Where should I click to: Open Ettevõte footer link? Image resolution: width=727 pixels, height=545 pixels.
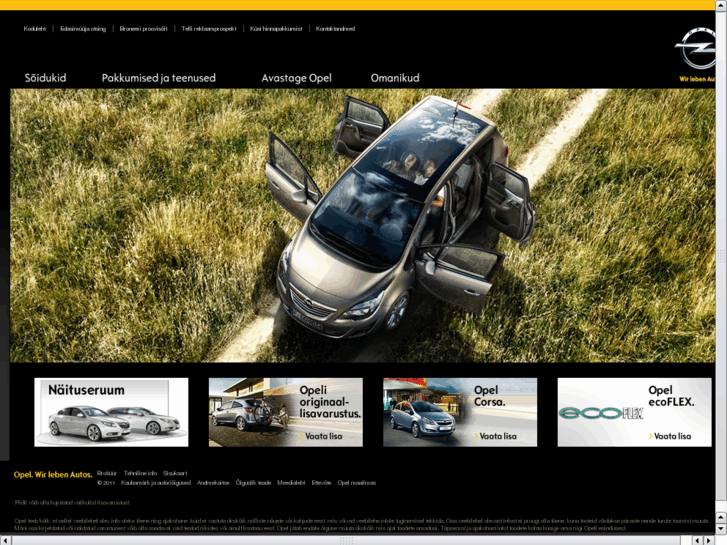pos(321,483)
